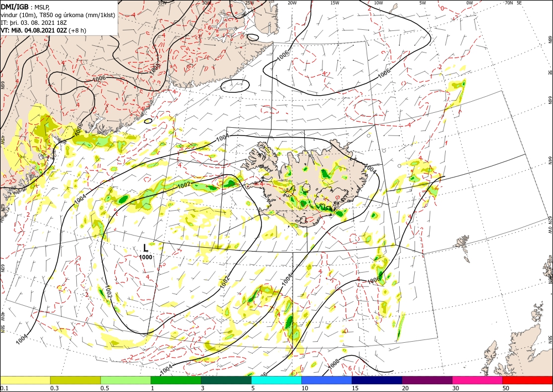The image size is (553, 392).
Task: Click the '10W' longitude label at top
Action: point(378,3)
